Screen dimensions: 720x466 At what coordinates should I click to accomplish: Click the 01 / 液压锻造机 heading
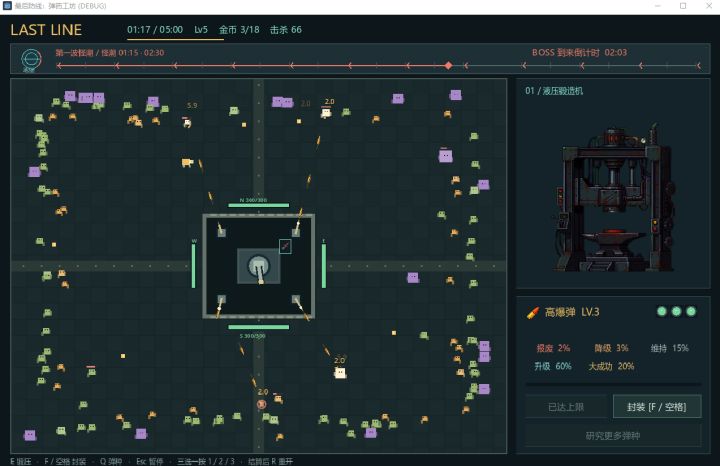click(554, 91)
